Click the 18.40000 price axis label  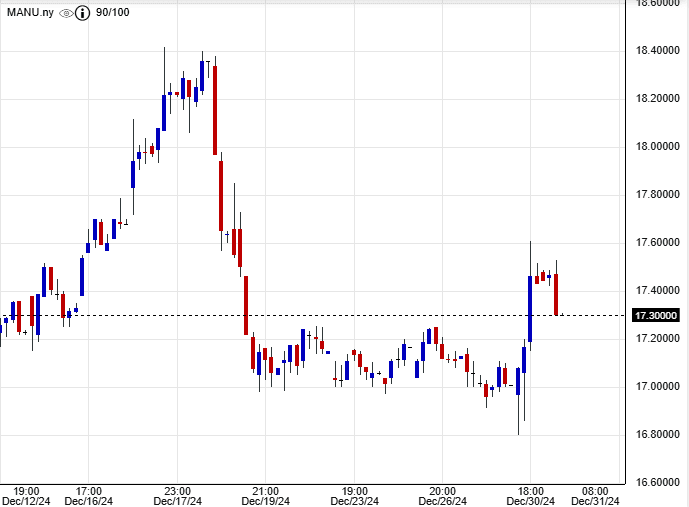656,51
